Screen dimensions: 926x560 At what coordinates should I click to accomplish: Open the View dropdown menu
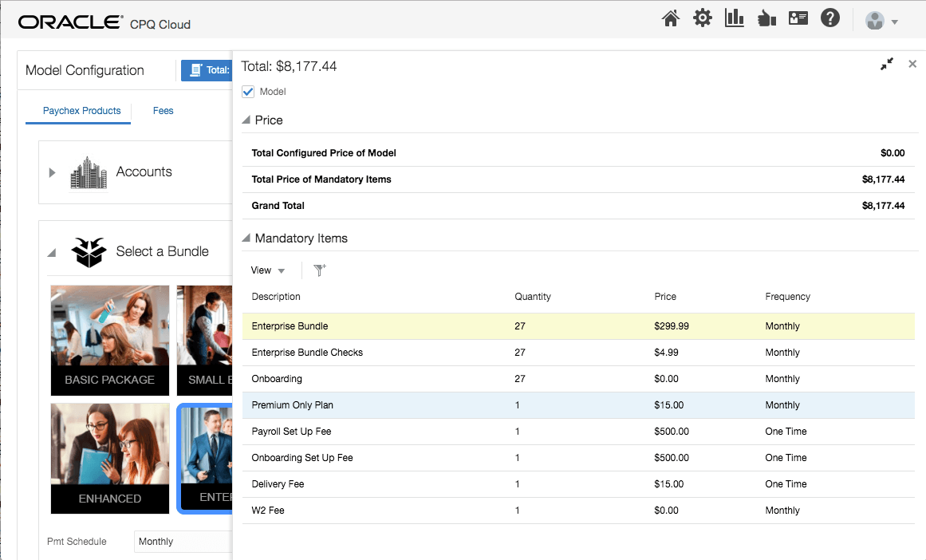[x=268, y=270]
